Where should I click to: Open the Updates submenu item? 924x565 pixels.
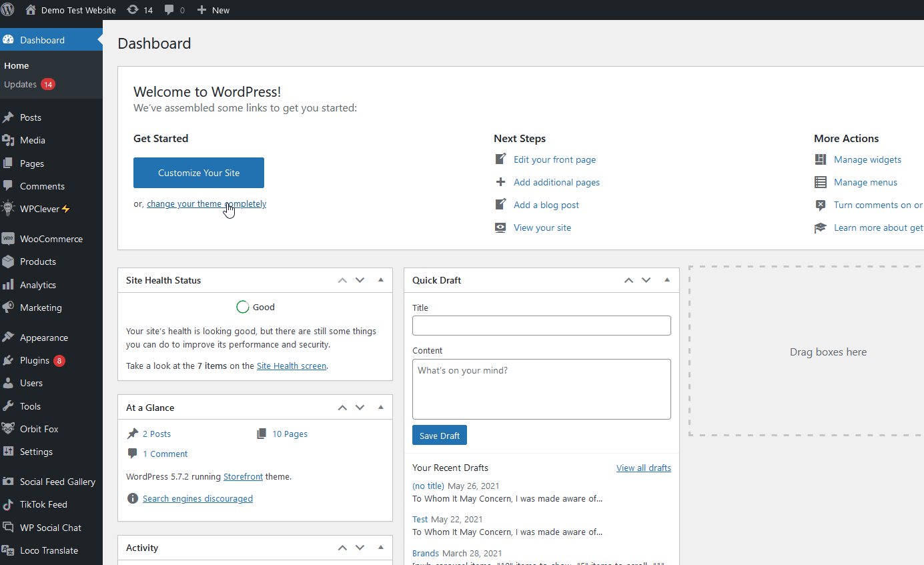coord(20,84)
